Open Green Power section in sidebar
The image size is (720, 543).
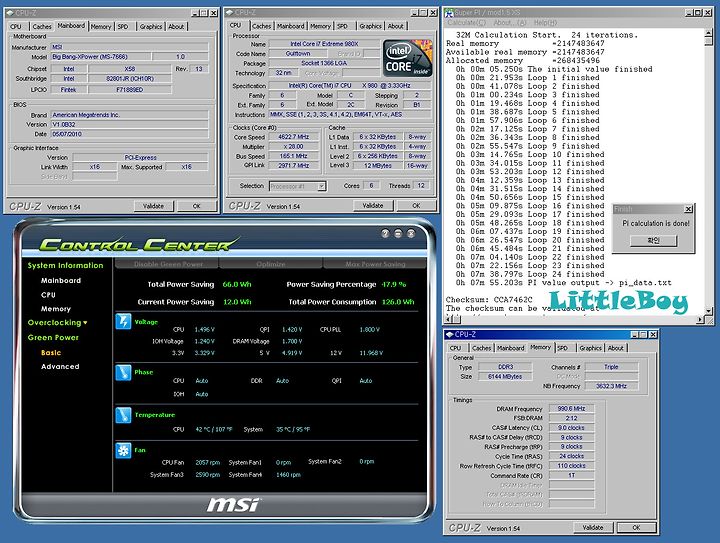(53, 337)
